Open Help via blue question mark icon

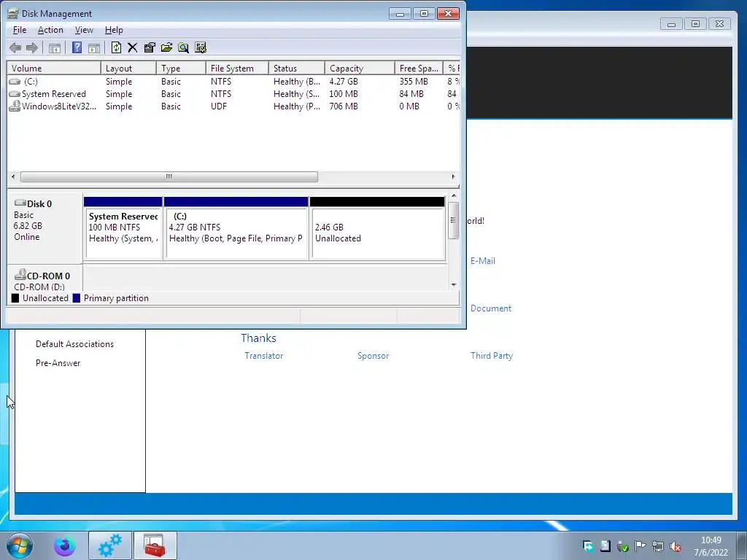point(77,47)
